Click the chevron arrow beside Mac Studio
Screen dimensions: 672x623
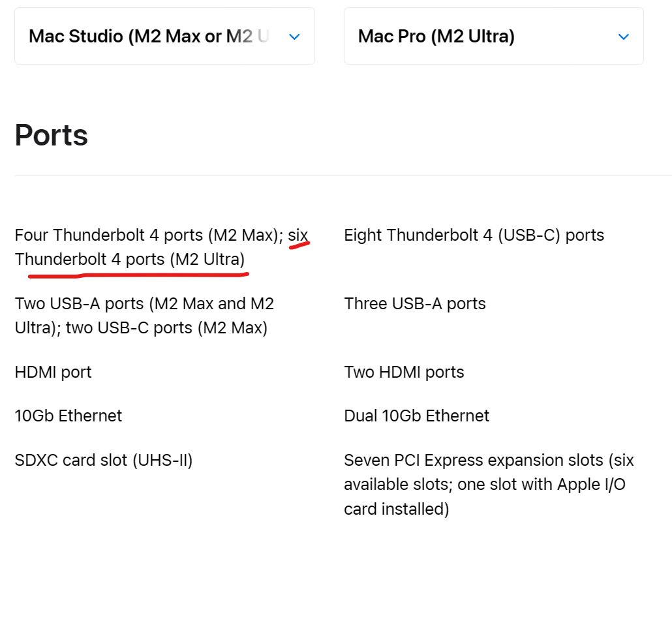pos(294,37)
